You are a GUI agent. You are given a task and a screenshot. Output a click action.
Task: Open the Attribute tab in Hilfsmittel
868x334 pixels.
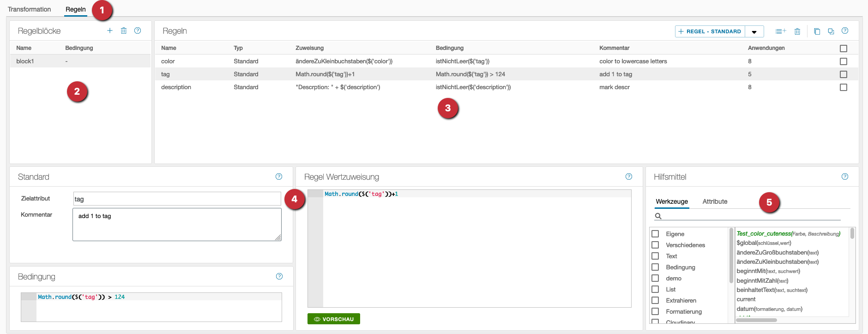715,201
